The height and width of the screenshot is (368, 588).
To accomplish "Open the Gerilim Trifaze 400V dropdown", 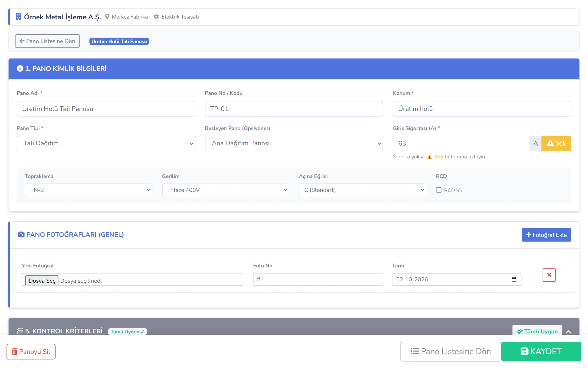I will click(x=225, y=190).
